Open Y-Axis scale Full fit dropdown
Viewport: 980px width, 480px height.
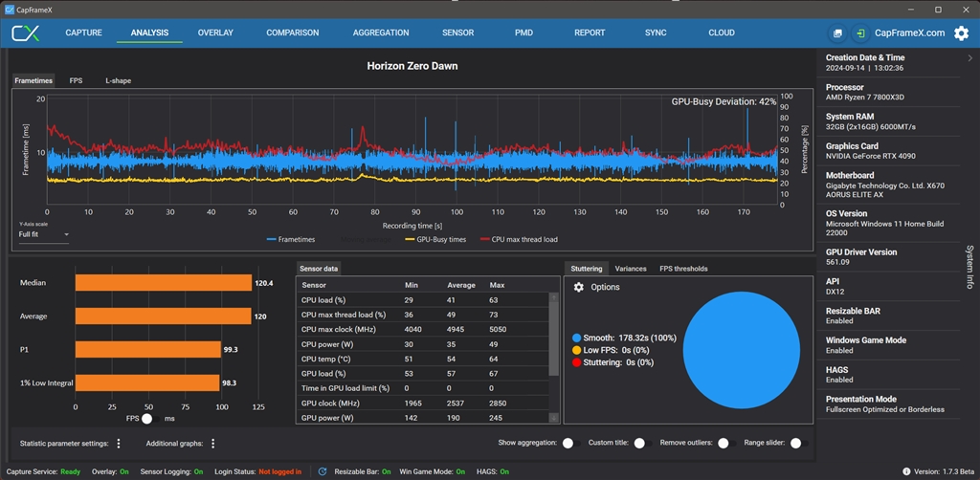[44, 234]
